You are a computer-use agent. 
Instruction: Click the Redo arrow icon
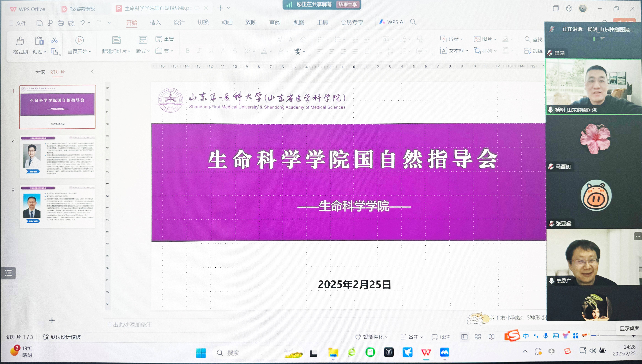point(99,23)
